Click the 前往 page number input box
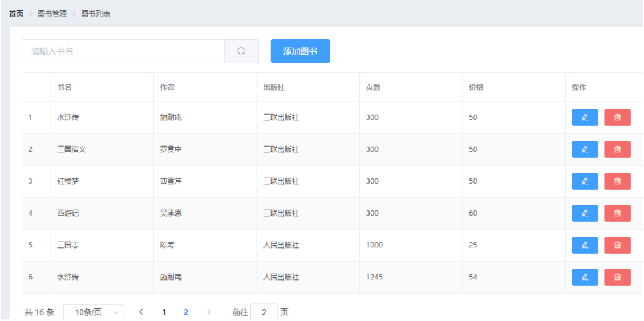This screenshot has height=321, width=644. pos(264,312)
